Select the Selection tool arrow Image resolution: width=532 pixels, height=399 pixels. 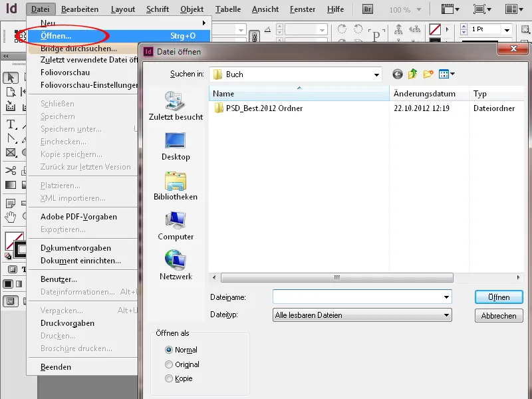coord(10,76)
